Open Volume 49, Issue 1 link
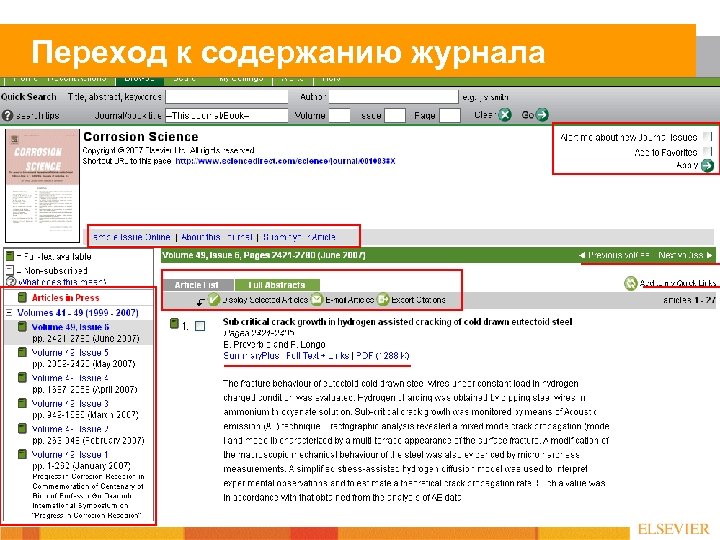 [x=70, y=455]
